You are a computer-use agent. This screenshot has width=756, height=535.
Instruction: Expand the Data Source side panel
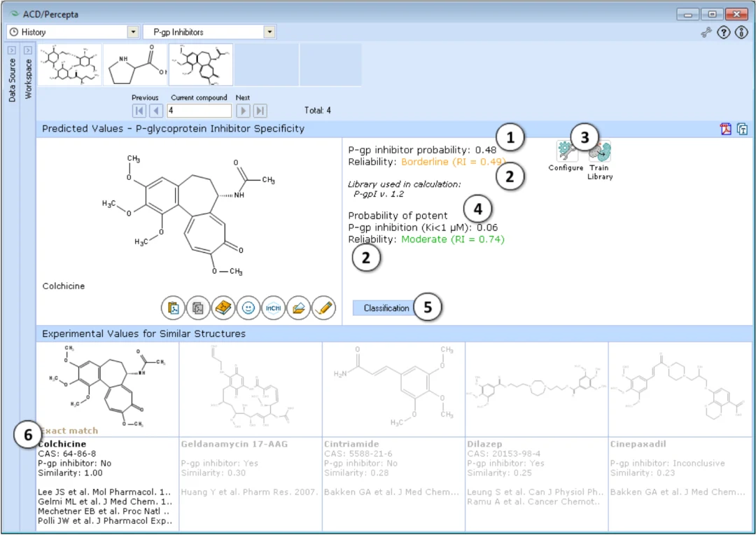(x=12, y=50)
